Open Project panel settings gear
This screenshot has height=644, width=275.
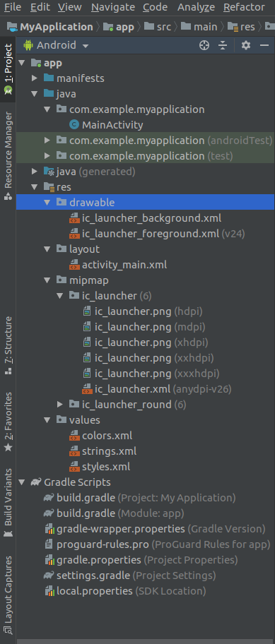(246, 45)
